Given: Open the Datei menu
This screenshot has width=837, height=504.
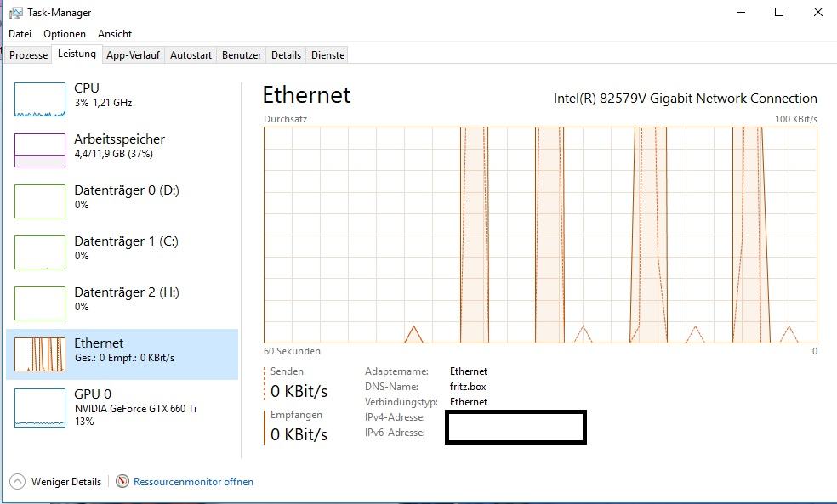Looking at the screenshot, I should [x=20, y=34].
